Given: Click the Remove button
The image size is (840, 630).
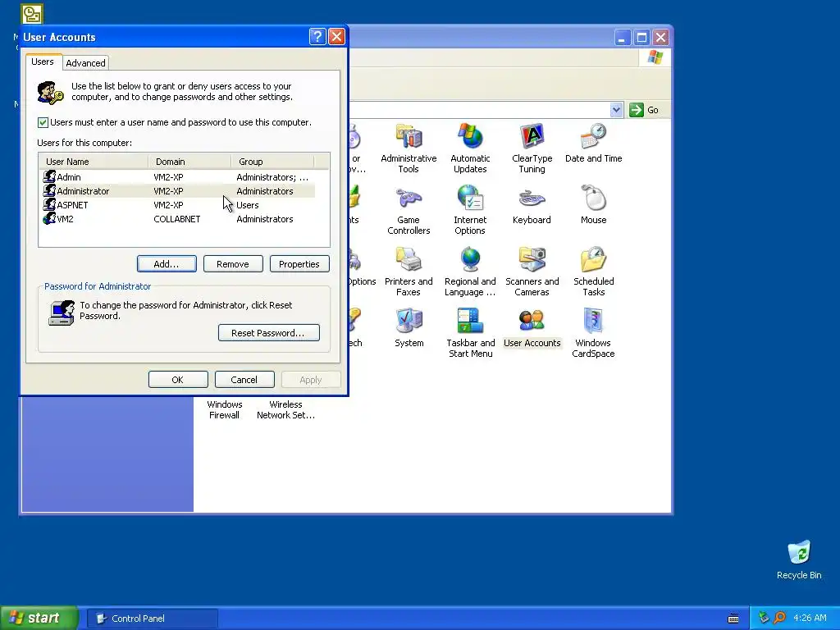Looking at the screenshot, I should pyautogui.click(x=233, y=264).
